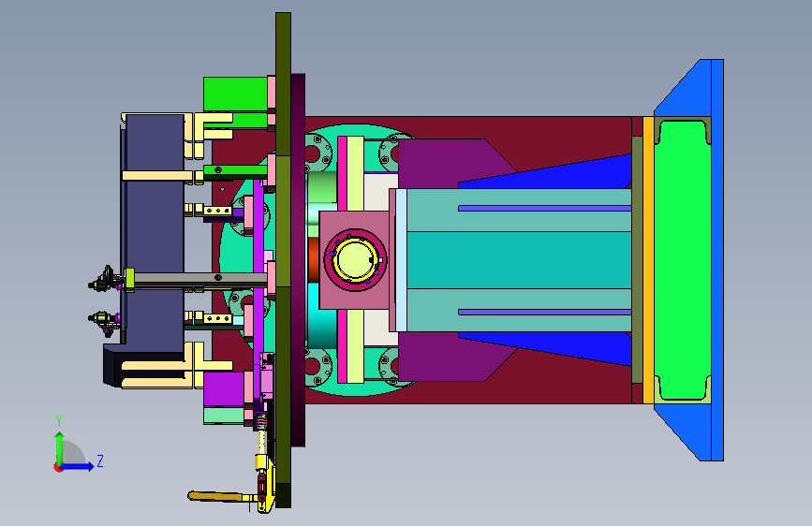Select the large green block at upper left
The image size is (812, 526).
point(235,94)
